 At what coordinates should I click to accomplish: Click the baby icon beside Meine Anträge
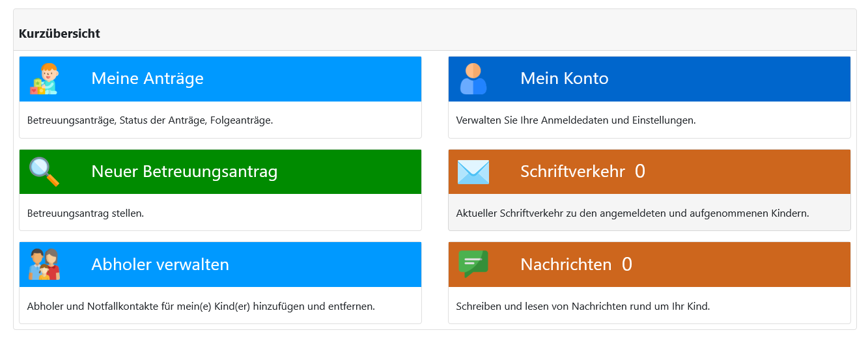44,79
